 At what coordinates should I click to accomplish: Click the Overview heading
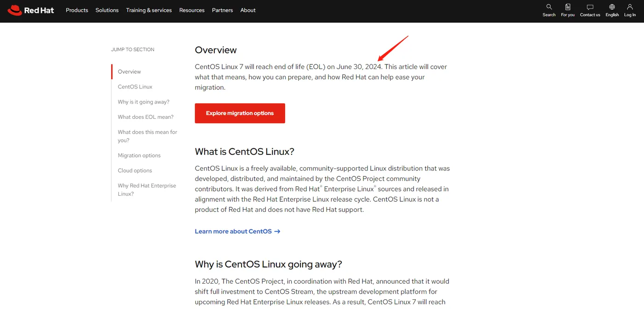click(216, 50)
